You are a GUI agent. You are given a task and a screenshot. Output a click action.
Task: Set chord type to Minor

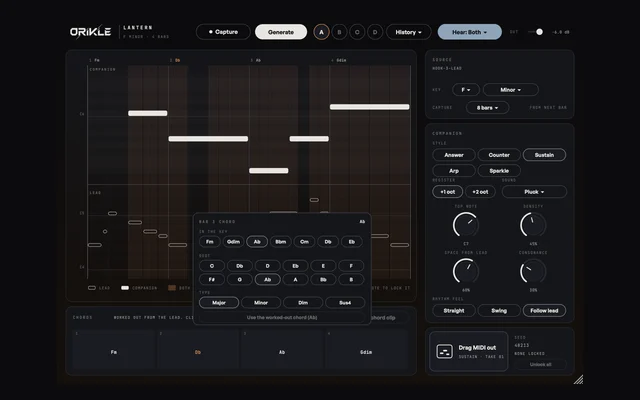click(261, 302)
